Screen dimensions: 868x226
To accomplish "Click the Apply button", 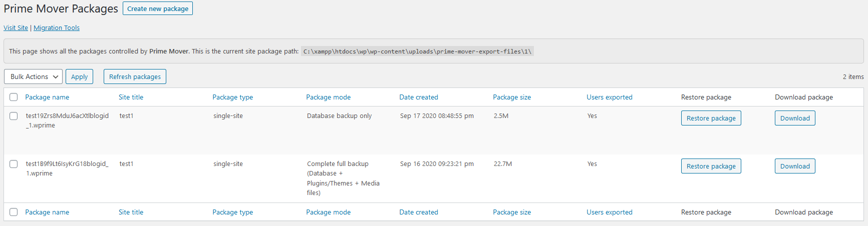I will [79, 76].
